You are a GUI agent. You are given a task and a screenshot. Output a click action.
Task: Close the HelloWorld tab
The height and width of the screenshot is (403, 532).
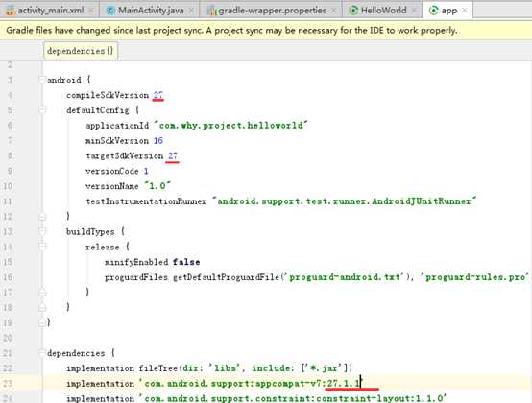pyautogui.click(x=414, y=11)
